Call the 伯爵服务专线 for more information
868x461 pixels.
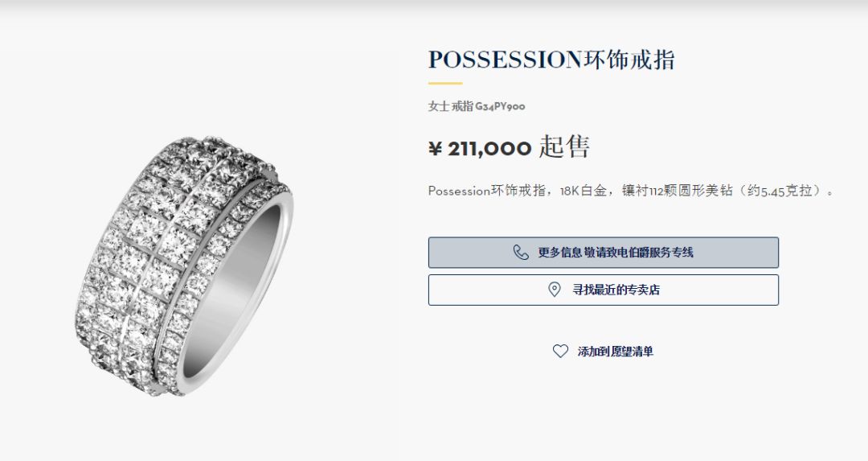point(604,253)
